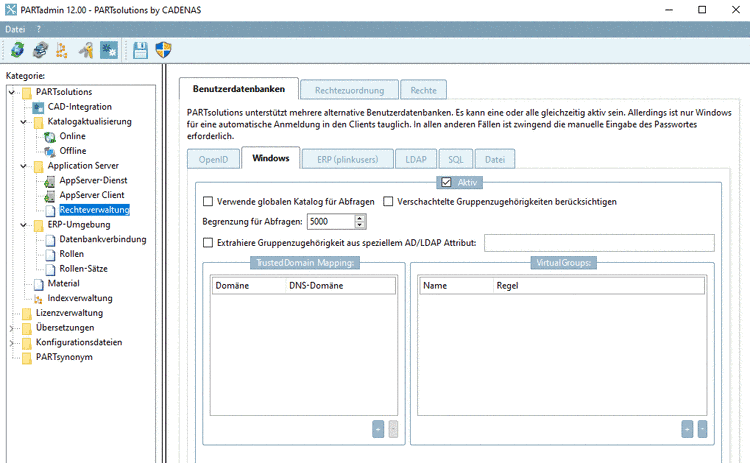Click the Online catalog update globe icon

pyautogui.click(x=50, y=137)
